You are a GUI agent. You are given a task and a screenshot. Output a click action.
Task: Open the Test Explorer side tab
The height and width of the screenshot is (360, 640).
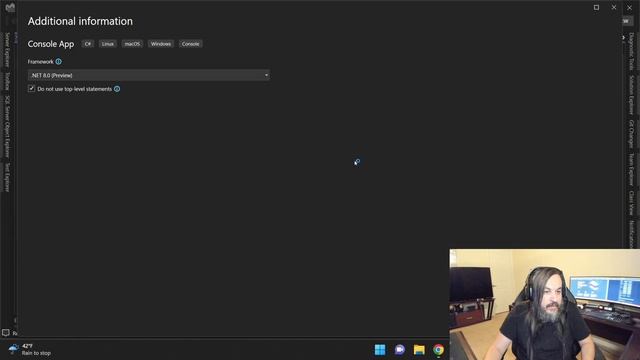7,177
